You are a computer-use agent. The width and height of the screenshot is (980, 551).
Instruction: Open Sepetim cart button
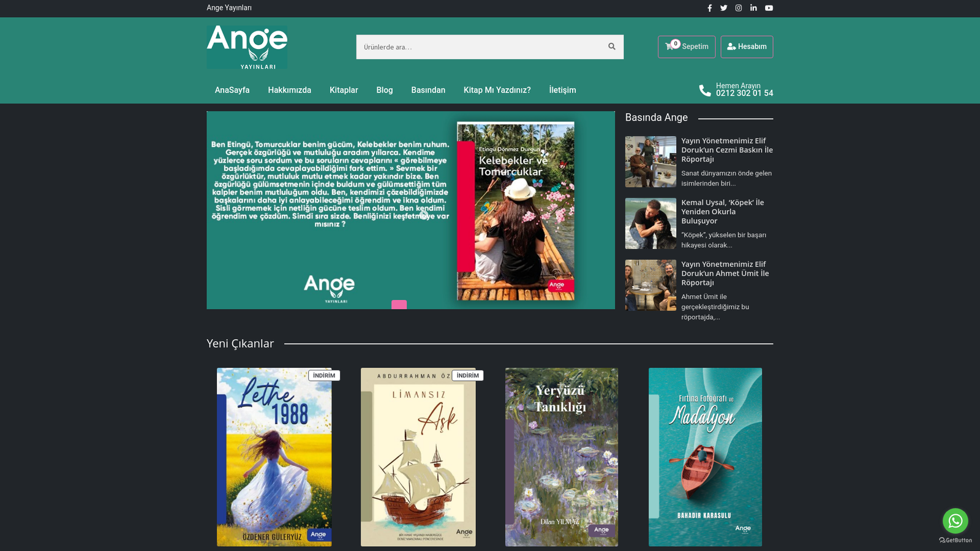(x=687, y=47)
